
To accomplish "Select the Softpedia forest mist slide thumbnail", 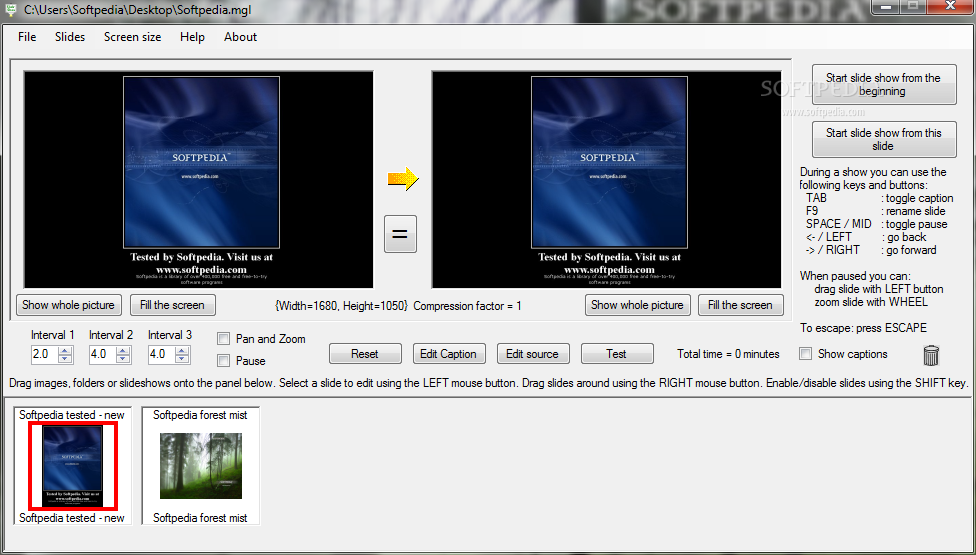I will point(200,466).
